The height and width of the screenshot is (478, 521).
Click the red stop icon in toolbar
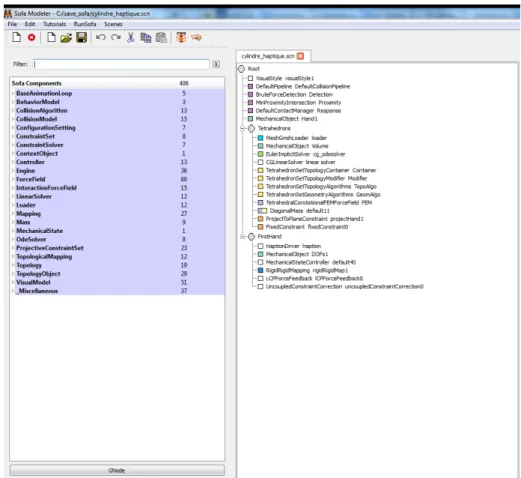[x=31, y=38]
